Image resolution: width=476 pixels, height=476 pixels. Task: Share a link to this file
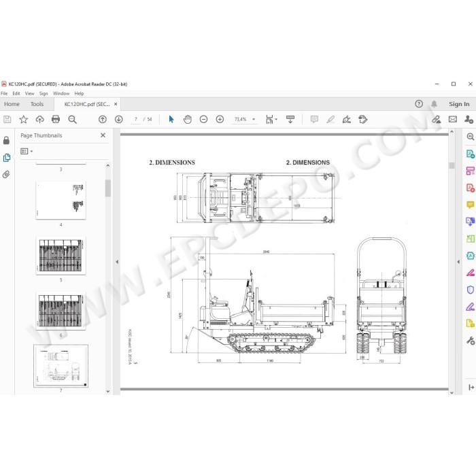point(437,119)
